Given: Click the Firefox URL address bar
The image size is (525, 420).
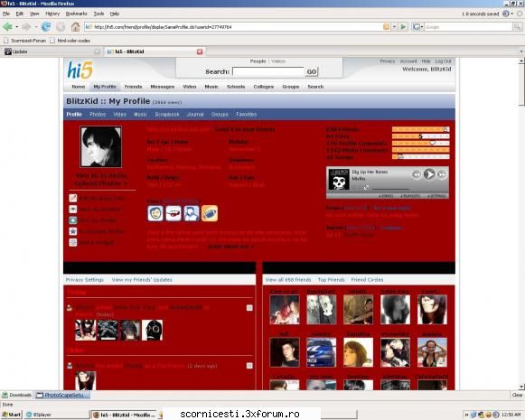Looking at the screenshot, I should pos(233,27).
